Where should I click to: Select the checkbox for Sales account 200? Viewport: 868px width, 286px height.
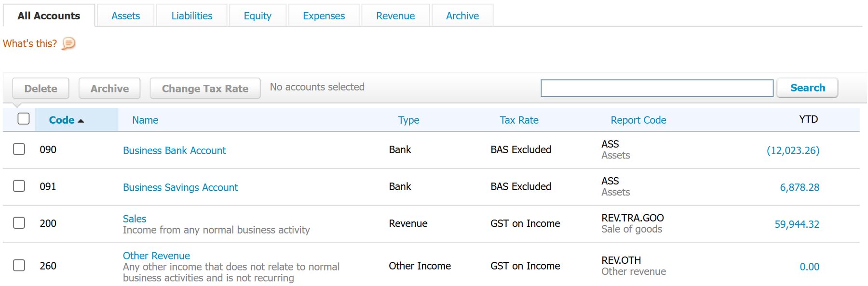tap(19, 222)
